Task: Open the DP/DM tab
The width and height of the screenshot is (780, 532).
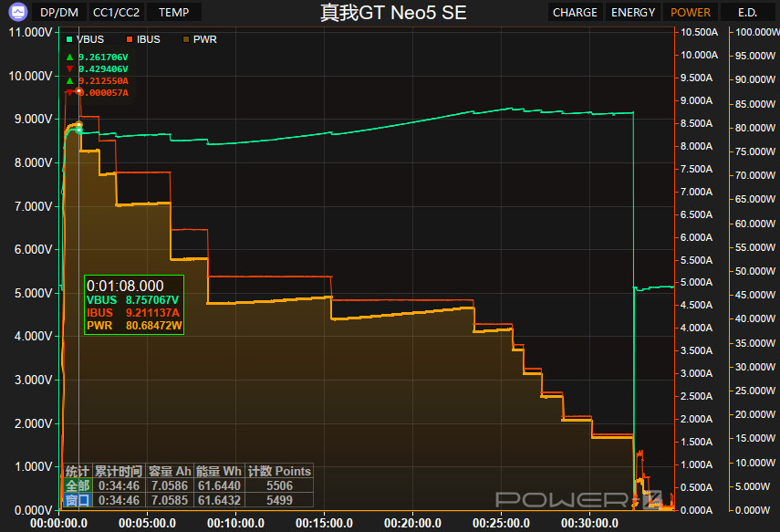Action: tap(59, 13)
